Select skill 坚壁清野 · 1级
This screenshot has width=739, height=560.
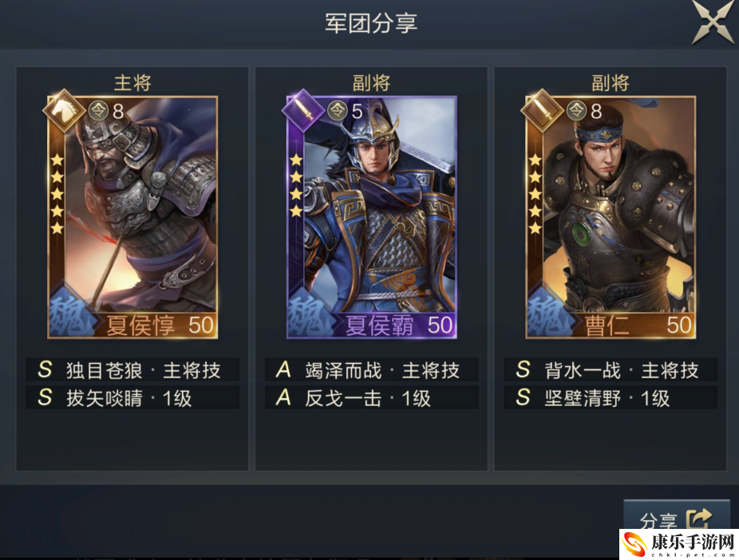tap(611, 397)
